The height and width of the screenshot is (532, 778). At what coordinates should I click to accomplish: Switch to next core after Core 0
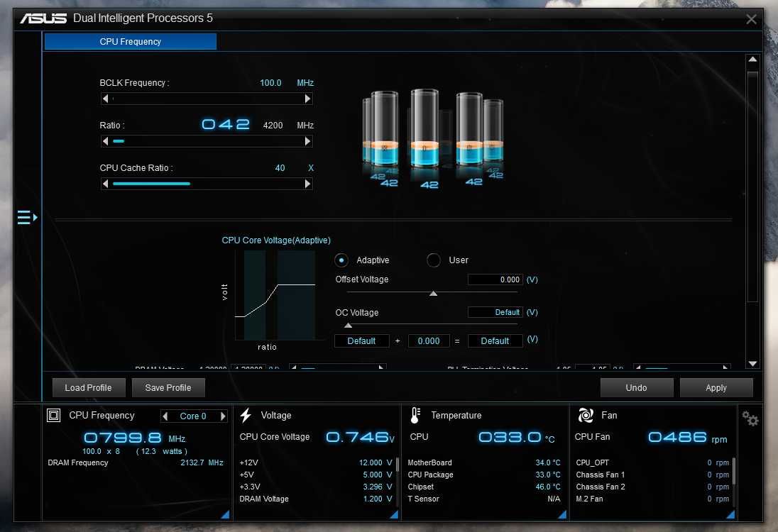click(223, 416)
